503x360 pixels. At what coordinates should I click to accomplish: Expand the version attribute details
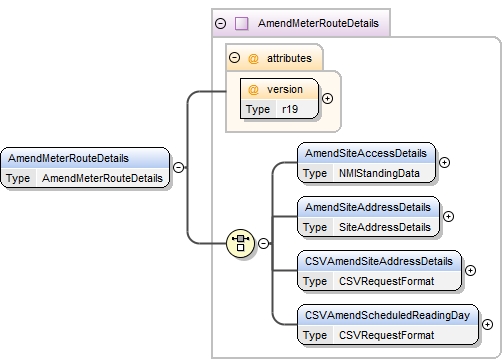[327, 99]
